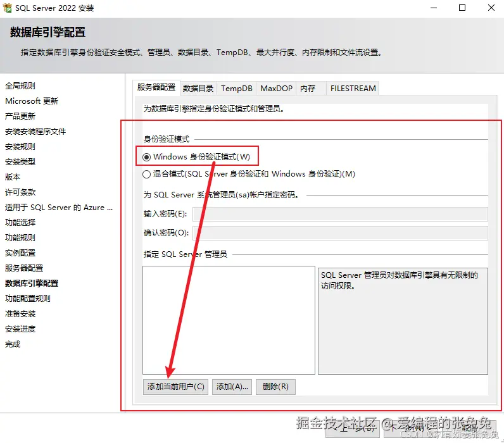This screenshot has width=504, height=443.
Task: Click 添加当前用户(C) button
Action: point(175,387)
